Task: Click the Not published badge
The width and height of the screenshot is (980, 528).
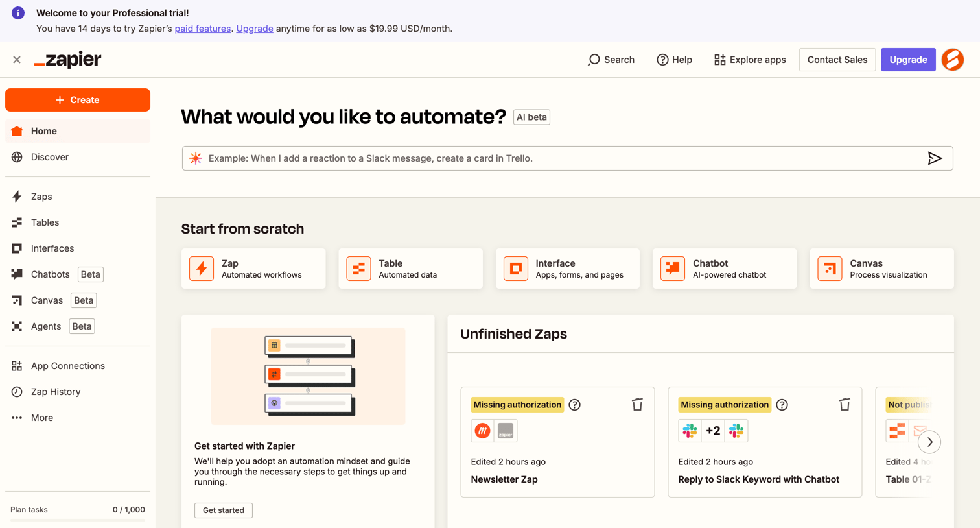Action: [x=909, y=405]
